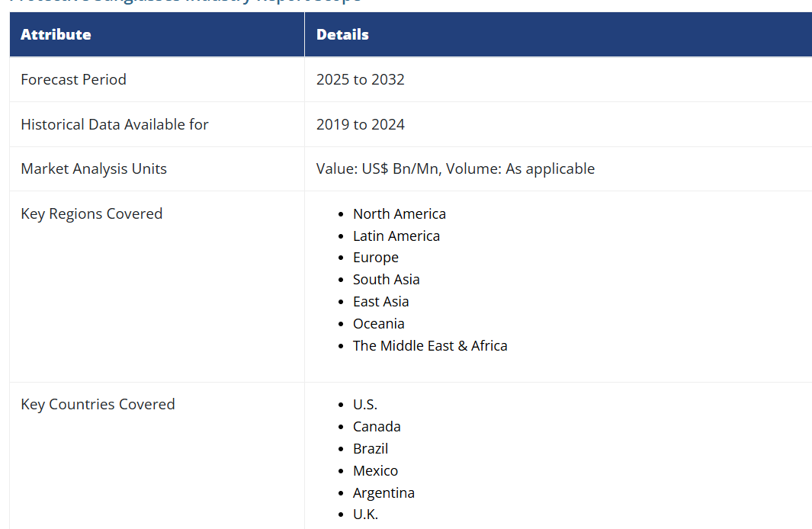The width and height of the screenshot is (812, 529).
Task: Click the South Asia list item
Action: [386, 280]
